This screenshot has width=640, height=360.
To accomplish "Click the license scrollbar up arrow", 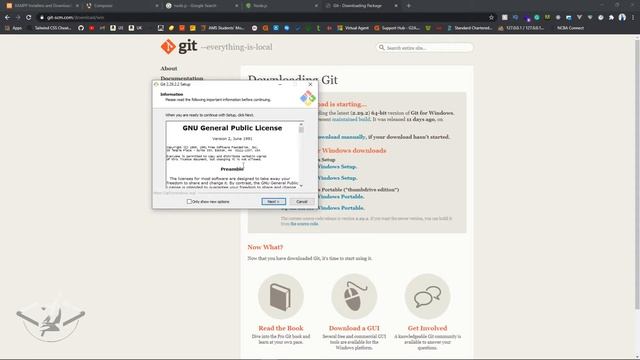I will 301,124.
